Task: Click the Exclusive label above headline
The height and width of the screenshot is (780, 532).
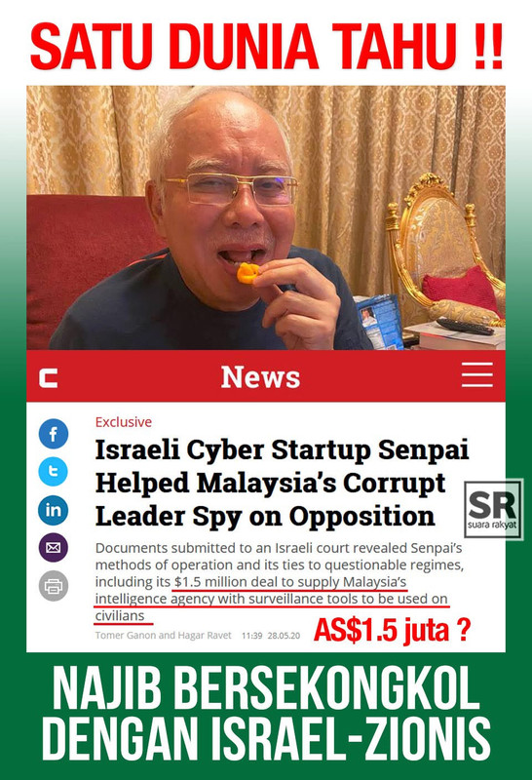Action: 124,422
